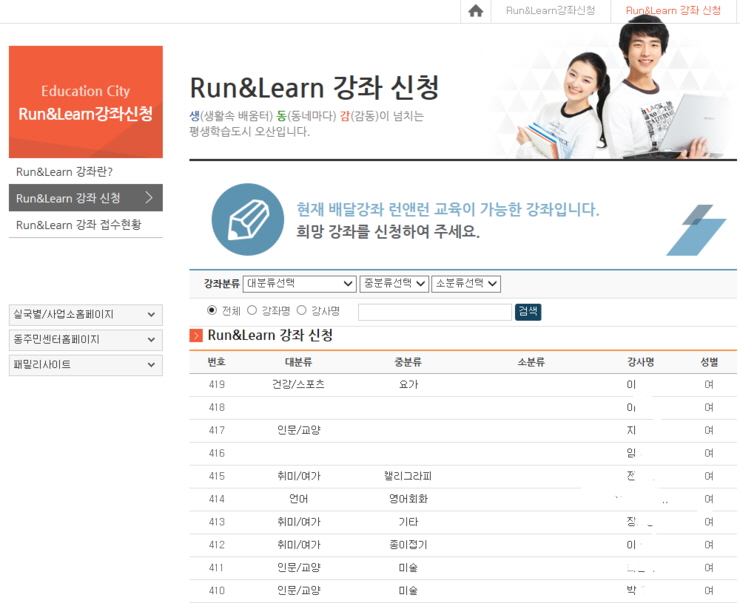Expand the 실국별/사업소홈페이지 dropdown
Viewport: 740px width, 603px height.
85,315
